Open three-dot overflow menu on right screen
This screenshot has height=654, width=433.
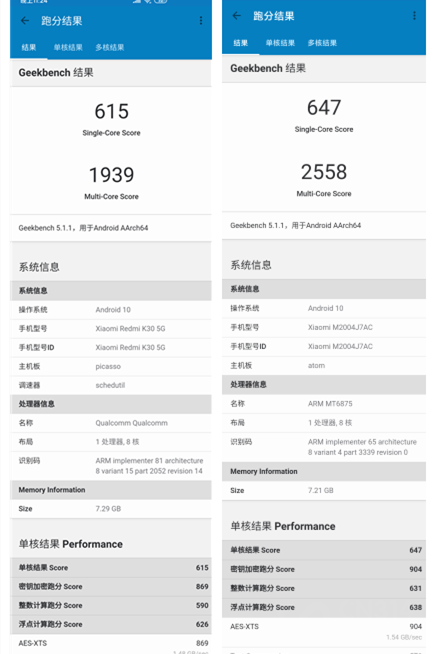click(x=414, y=16)
